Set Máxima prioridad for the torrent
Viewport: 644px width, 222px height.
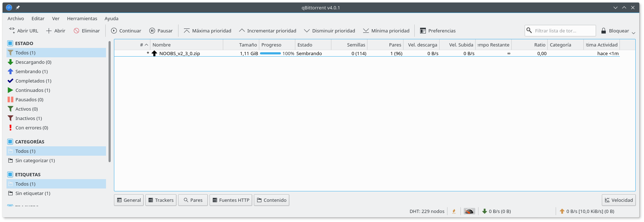coord(207,31)
